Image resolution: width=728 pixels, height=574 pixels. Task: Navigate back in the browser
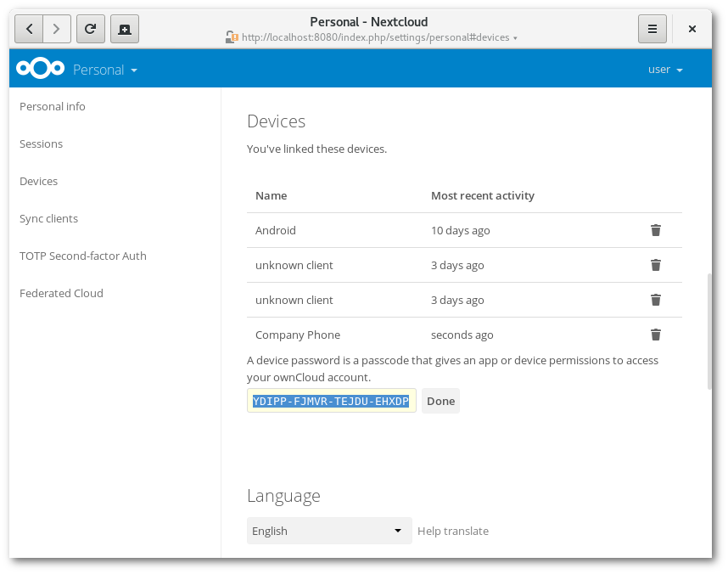[28, 28]
